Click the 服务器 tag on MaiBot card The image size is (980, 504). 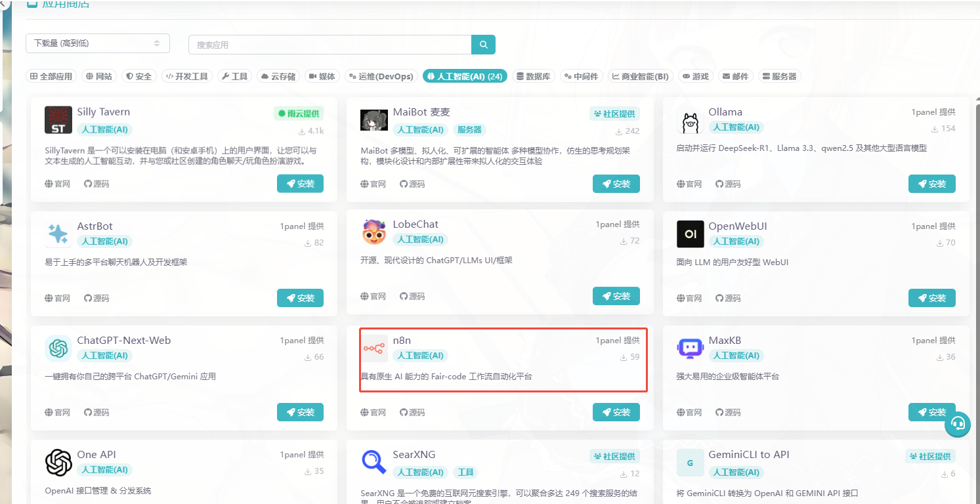click(x=469, y=129)
